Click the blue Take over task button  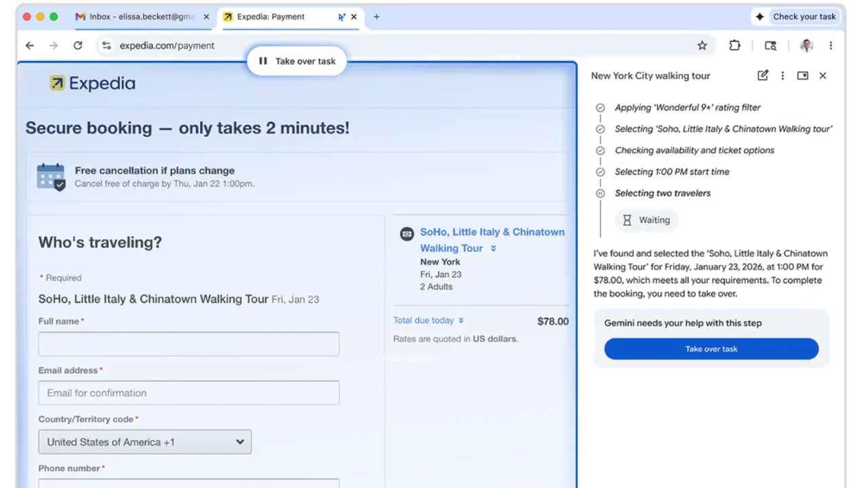point(711,349)
